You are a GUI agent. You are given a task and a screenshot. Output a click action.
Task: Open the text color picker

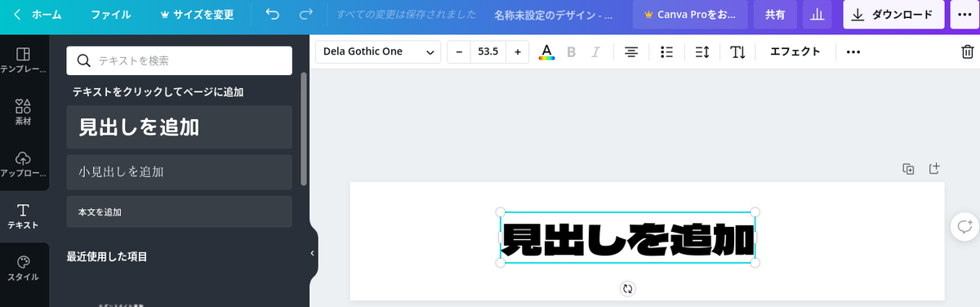pyautogui.click(x=547, y=51)
